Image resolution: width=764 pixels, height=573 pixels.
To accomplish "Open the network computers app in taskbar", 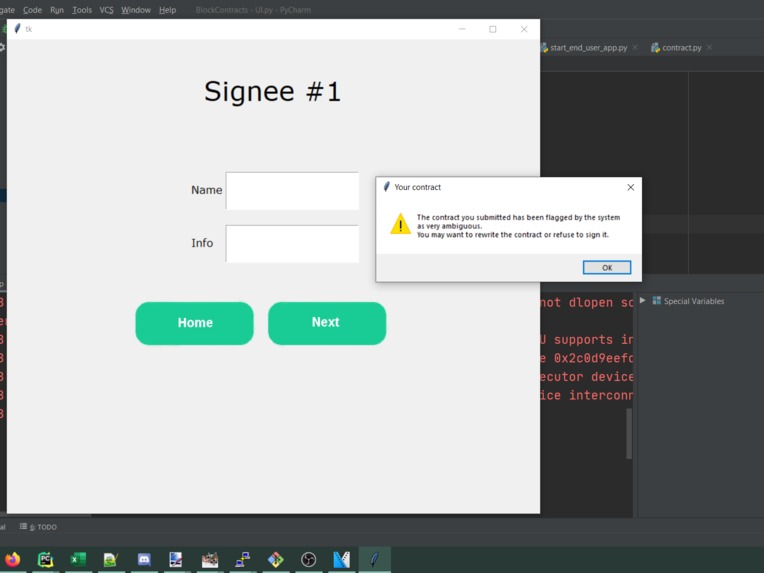I will tap(242, 559).
